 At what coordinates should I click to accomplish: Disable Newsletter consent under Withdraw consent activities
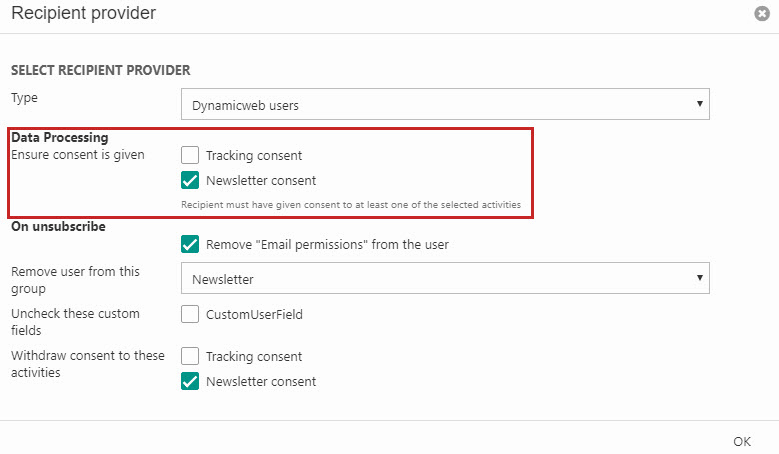[x=190, y=381]
